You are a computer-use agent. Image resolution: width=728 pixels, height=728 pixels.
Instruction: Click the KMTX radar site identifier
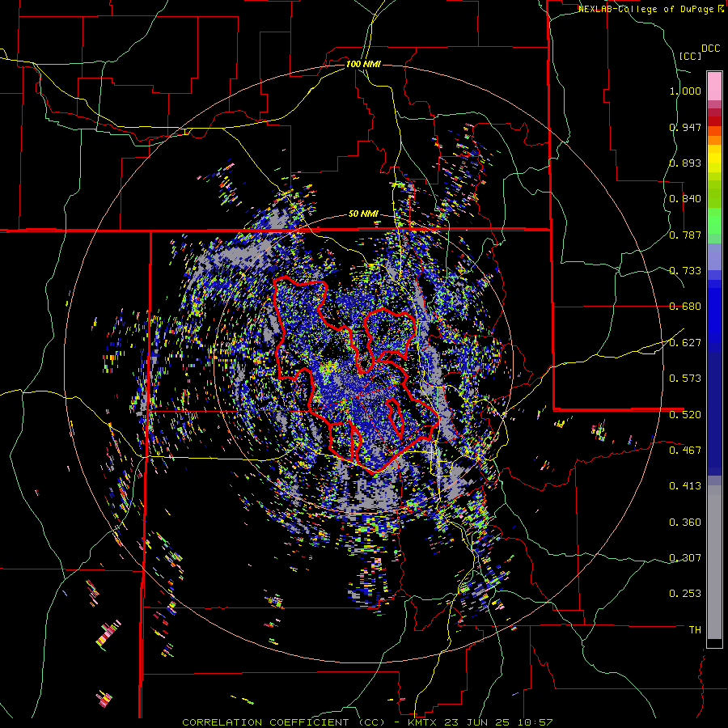coord(423,722)
